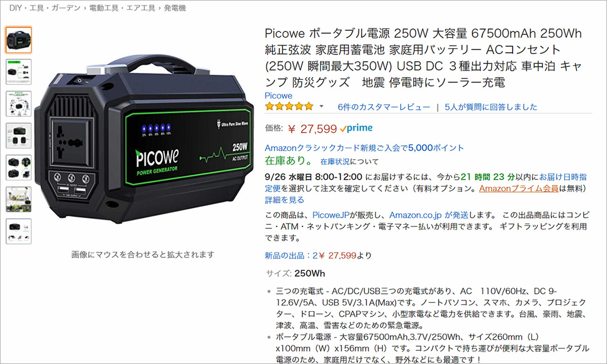The image size is (607, 364).
Task: Click the Picowe brand link
Action: click(279, 95)
